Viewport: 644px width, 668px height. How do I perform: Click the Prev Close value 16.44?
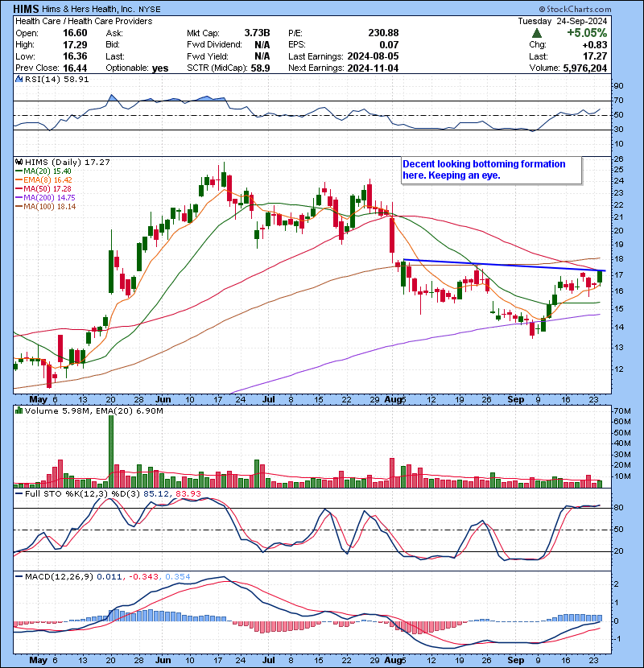click(x=75, y=68)
